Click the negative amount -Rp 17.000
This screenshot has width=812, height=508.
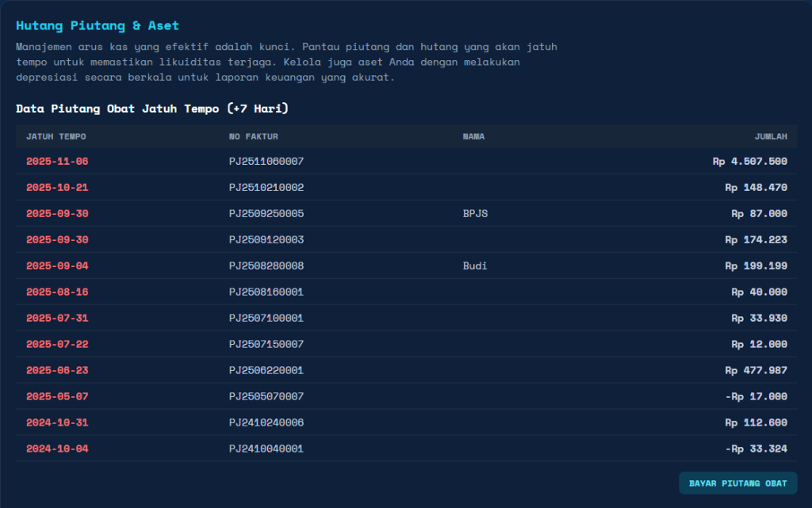(x=756, y=396)
